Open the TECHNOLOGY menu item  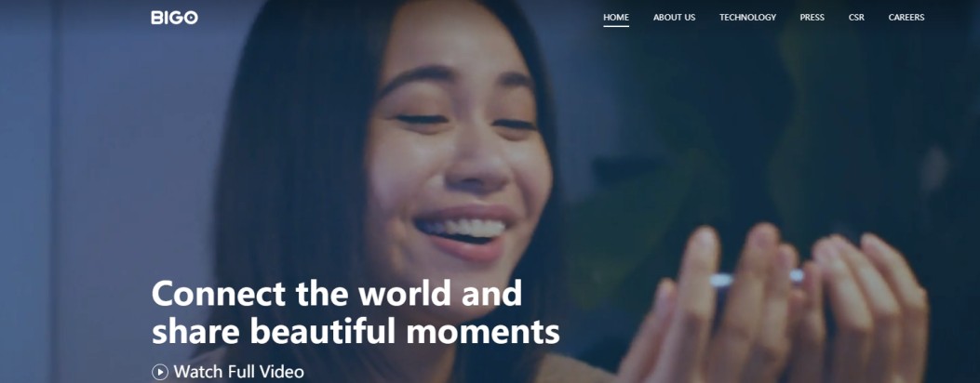(x=747, y=18)
